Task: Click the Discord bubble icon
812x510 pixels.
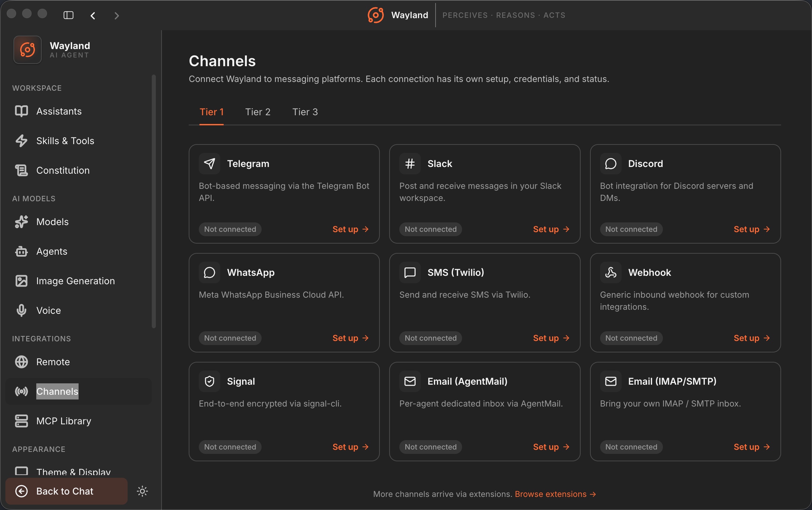Action: tap(611, 164)
